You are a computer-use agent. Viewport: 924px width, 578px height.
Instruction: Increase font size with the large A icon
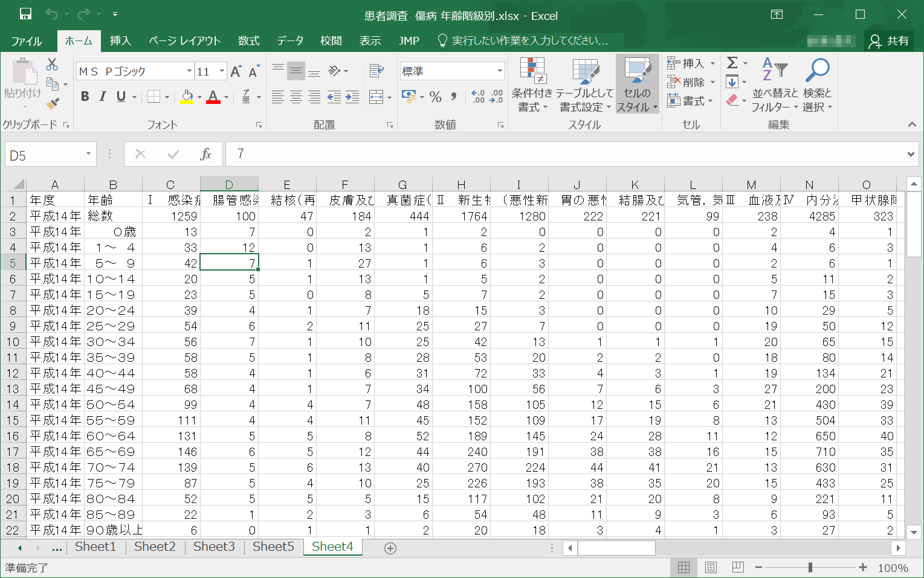236,71
